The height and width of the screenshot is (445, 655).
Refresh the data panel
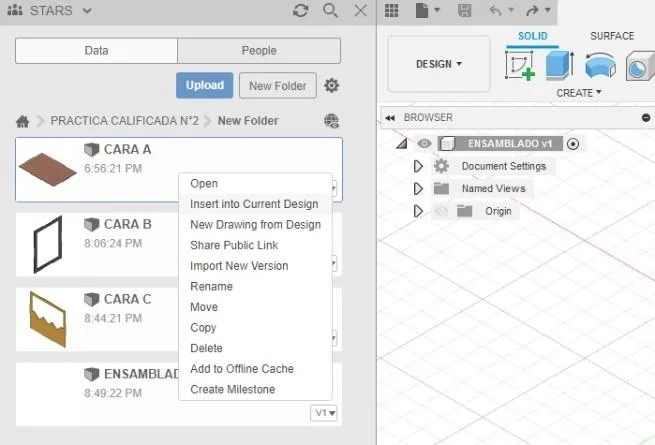(x=300, y=10)
